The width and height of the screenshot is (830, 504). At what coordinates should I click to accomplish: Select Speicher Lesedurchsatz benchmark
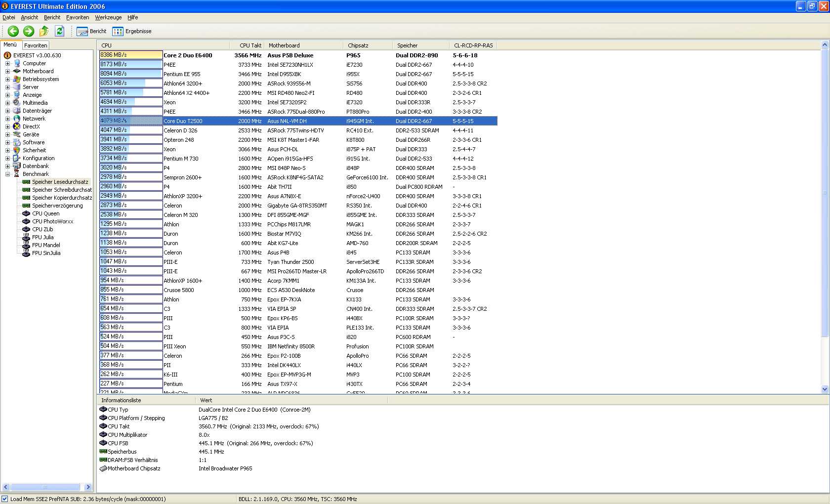(60, 182)
